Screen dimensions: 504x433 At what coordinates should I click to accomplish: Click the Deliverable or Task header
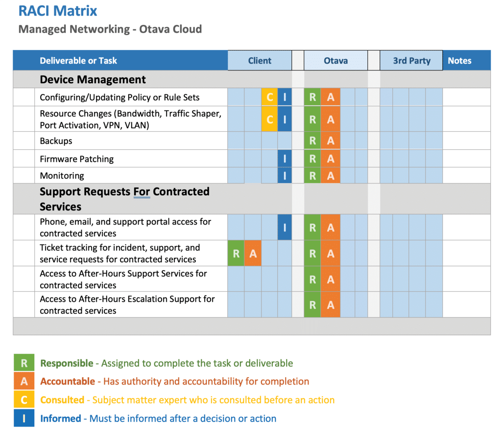point(78,60)
